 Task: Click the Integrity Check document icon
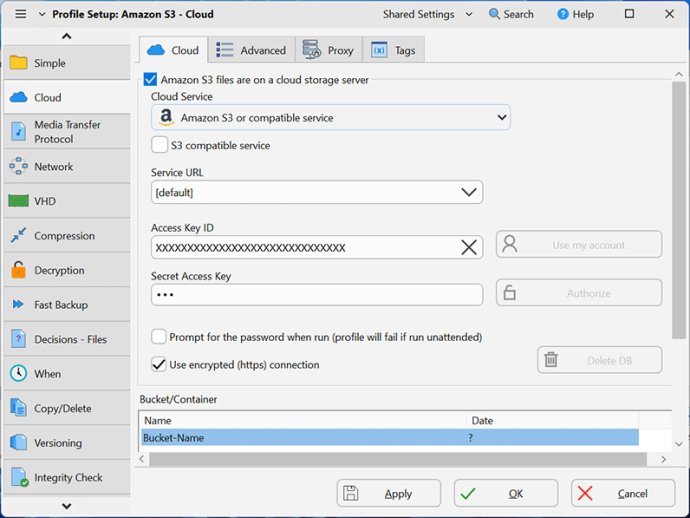[x=19, y=477]
